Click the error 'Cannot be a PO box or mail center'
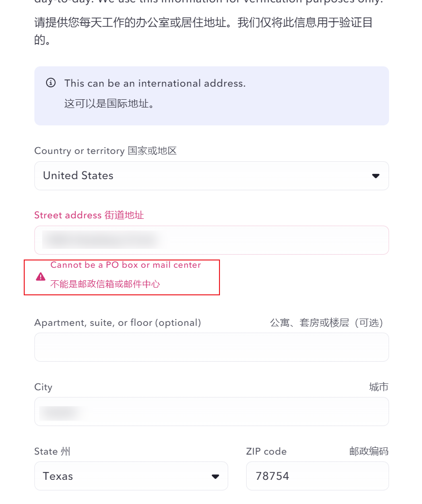Screen dimensions: 422x504 pyautogui.click(x=125, y=265)
